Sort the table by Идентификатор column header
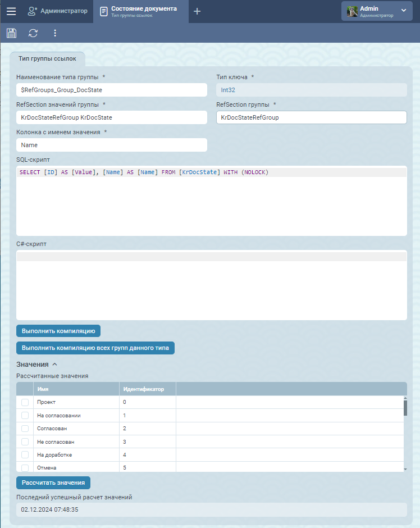Image resolution: width=420 pixels, height=528 pixels. point(143,389)
